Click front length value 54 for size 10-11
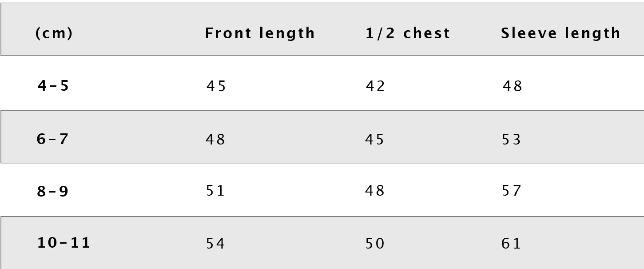Viewport: 644px width, 269px height. (216, 243)
